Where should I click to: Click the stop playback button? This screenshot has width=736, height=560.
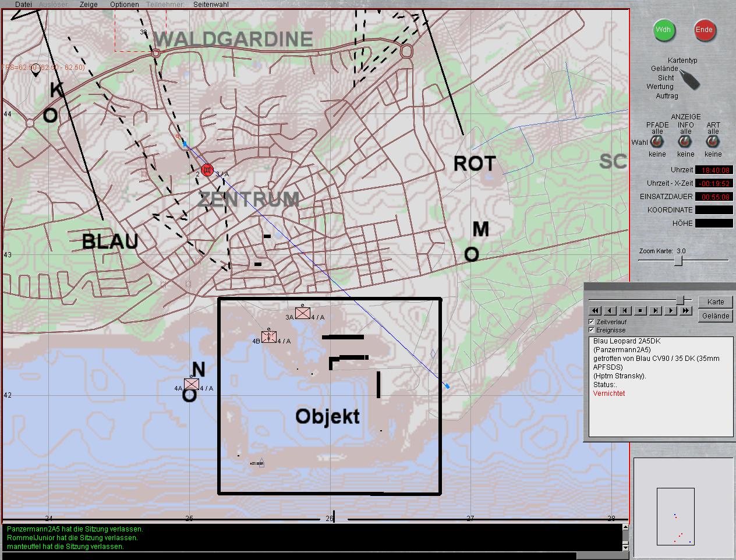pyautogui.click(x=640, y=311)
